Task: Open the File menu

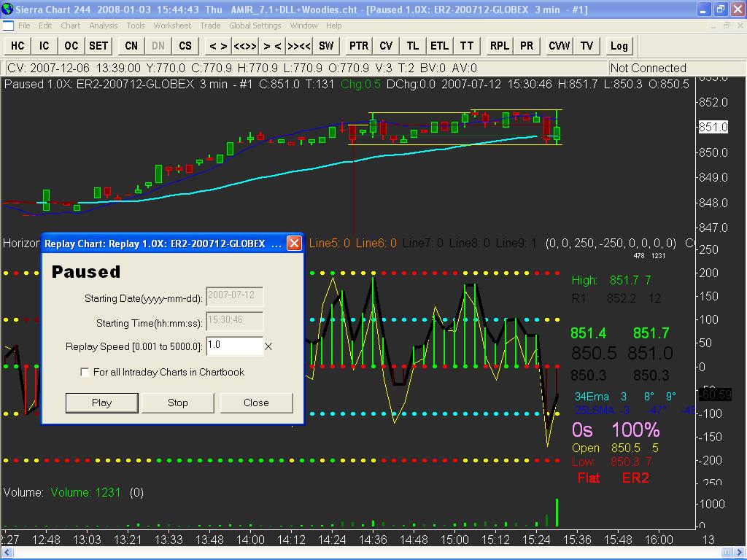Action: pyautogui.click(x=24, y=26)
